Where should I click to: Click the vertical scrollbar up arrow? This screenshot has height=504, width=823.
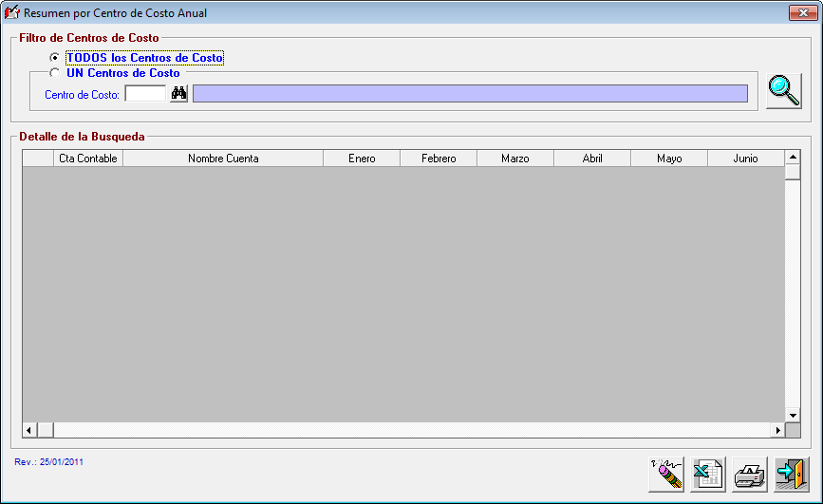pos(793,157)
